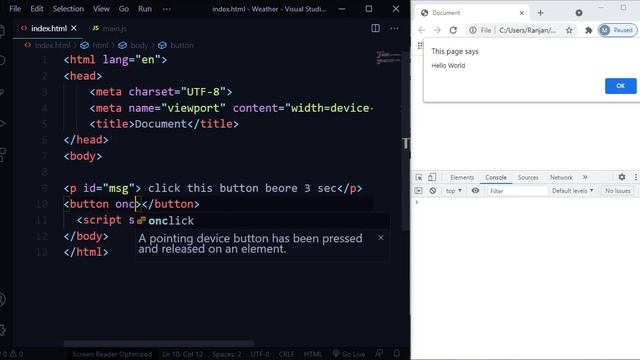
Task: Click the Screen Reader Optimized status item
Action: tap(112, 354)
